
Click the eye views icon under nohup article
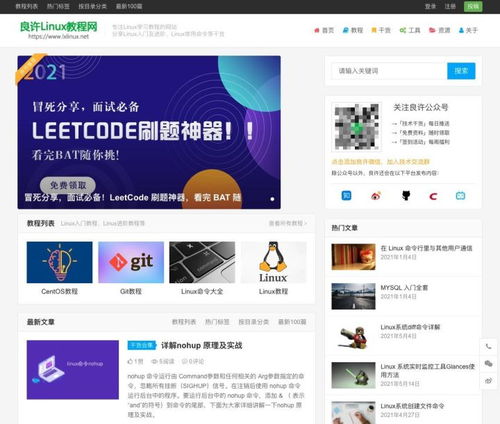(x=154, y=361)
